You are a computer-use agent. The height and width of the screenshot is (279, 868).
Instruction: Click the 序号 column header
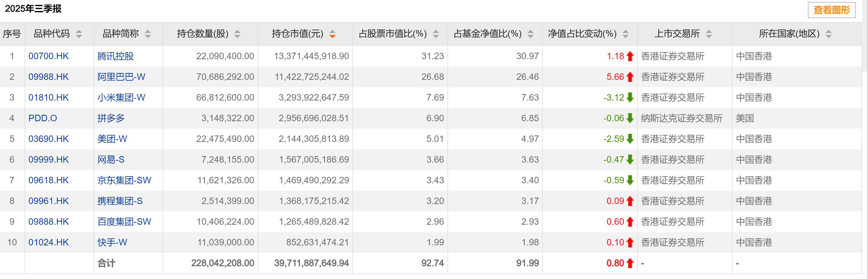pyautogui.click(x=12, y=34)
